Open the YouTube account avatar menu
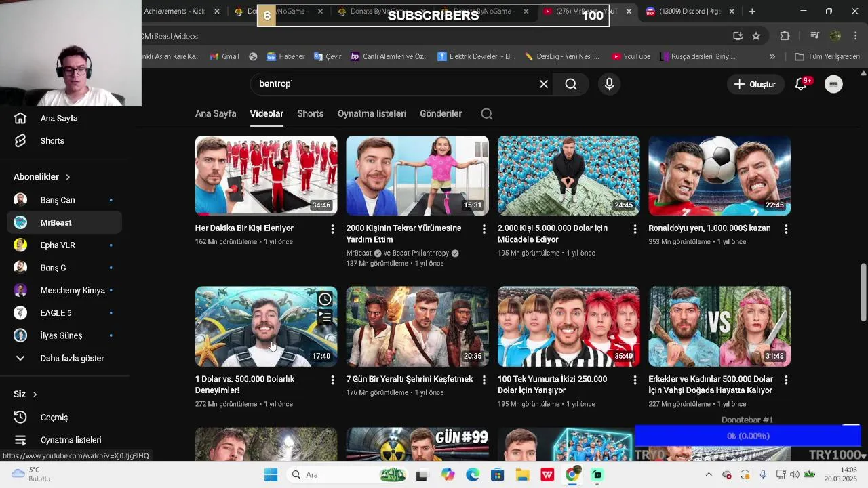 833,84
